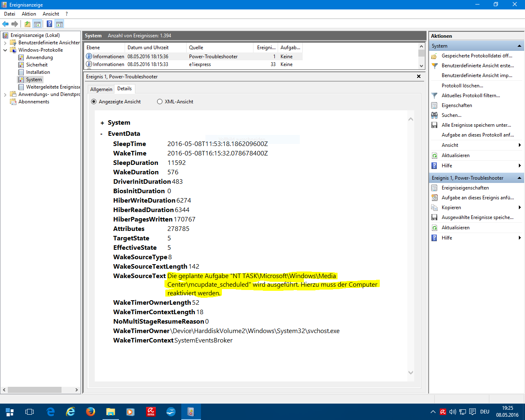Screen dimensions: 525x420
Task: Click Benutzerdefinierte Ansicht importieren action
Action: point(477,75)
